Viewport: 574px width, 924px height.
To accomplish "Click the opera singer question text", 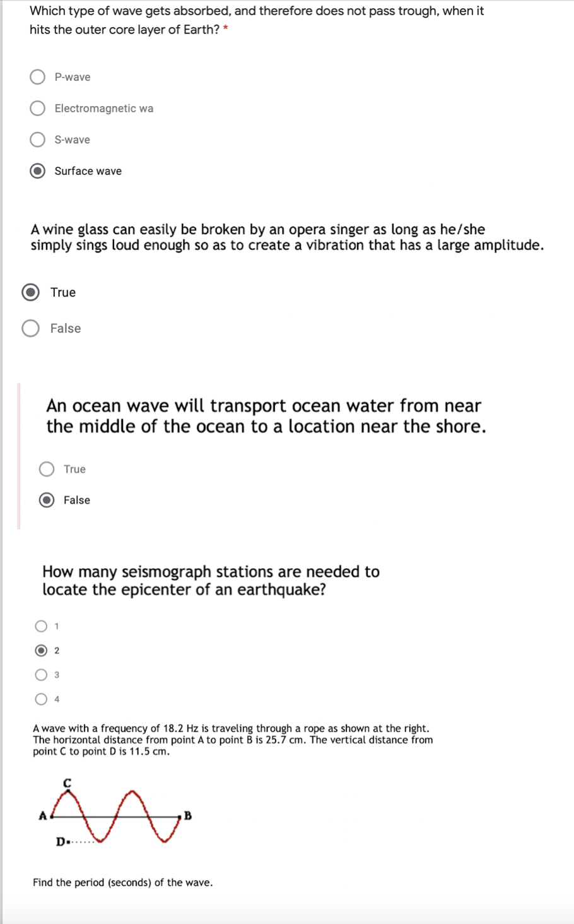I will 287,237.
